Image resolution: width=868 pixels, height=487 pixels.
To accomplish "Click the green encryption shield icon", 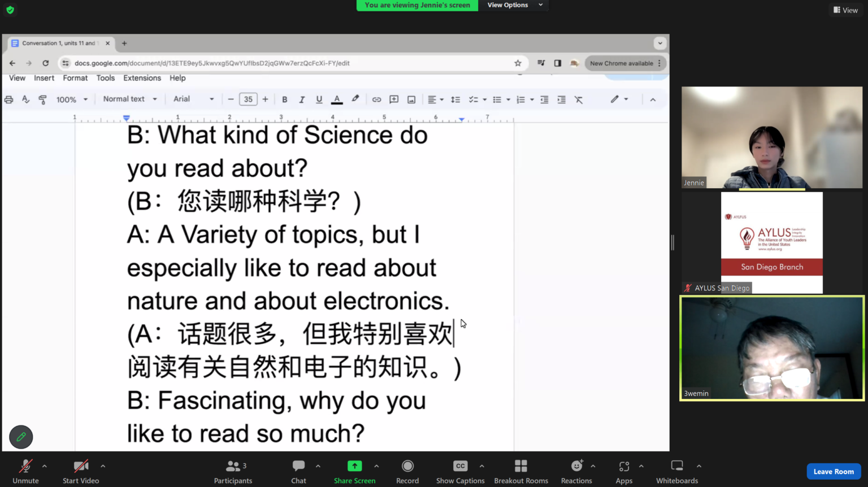I will coord(10,10).
